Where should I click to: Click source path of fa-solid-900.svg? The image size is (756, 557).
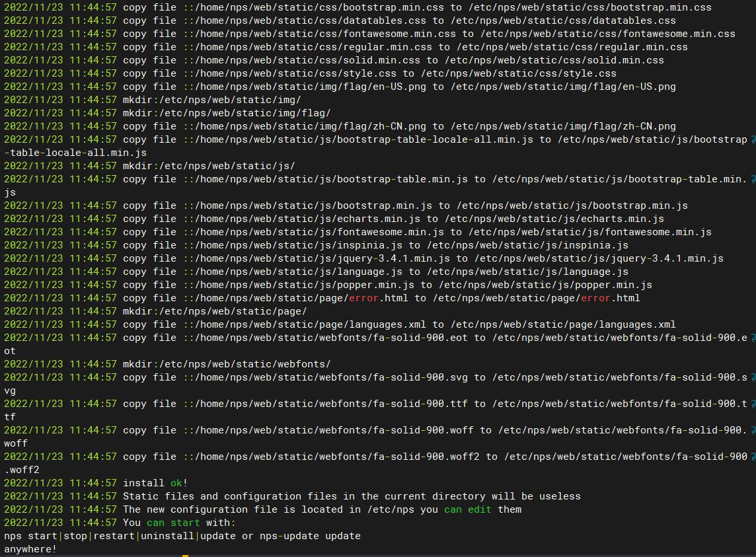coord(331,377)
